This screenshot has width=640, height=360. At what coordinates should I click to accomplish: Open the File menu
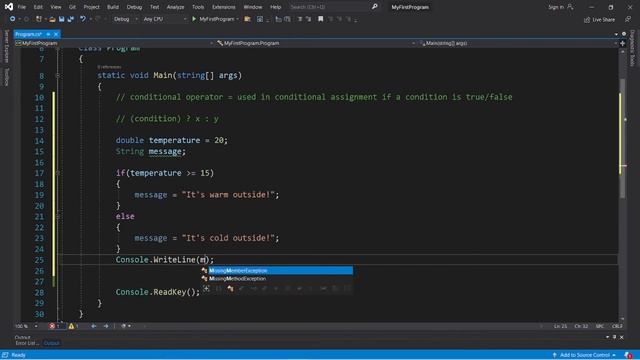tap(22, 7)
